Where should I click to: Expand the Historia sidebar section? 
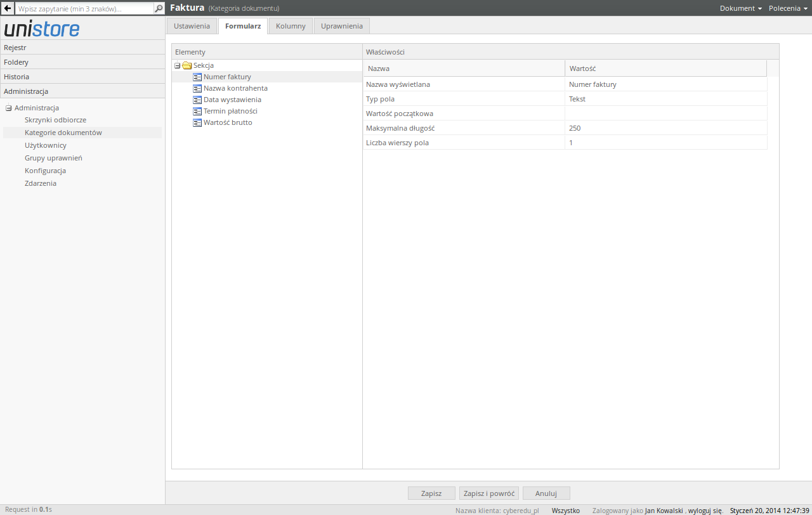(x=82, y=77)
